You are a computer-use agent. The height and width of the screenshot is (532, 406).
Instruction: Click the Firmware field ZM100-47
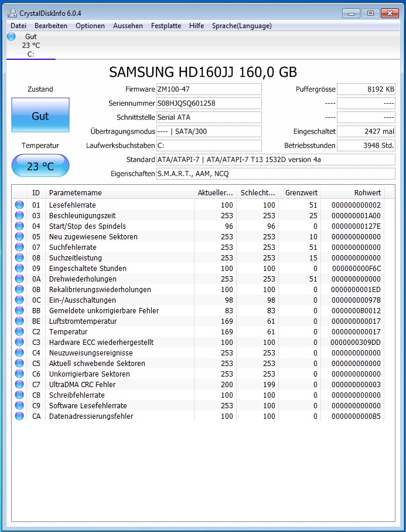209,89
